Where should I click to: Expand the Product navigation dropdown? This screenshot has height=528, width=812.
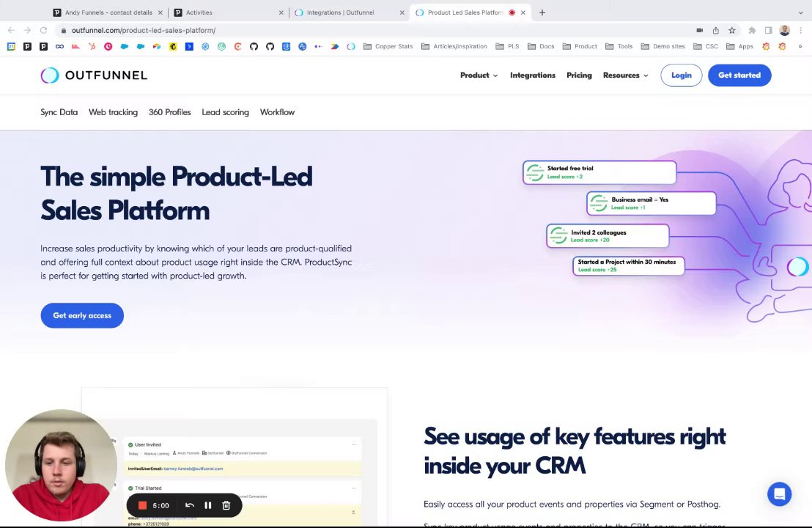tap(479, 75)
